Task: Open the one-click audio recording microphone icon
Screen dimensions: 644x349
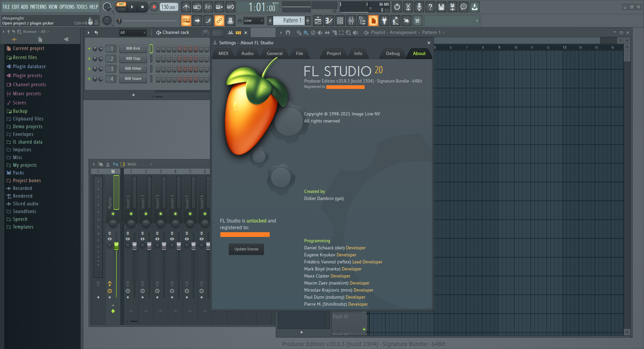Action: (419, 7)
